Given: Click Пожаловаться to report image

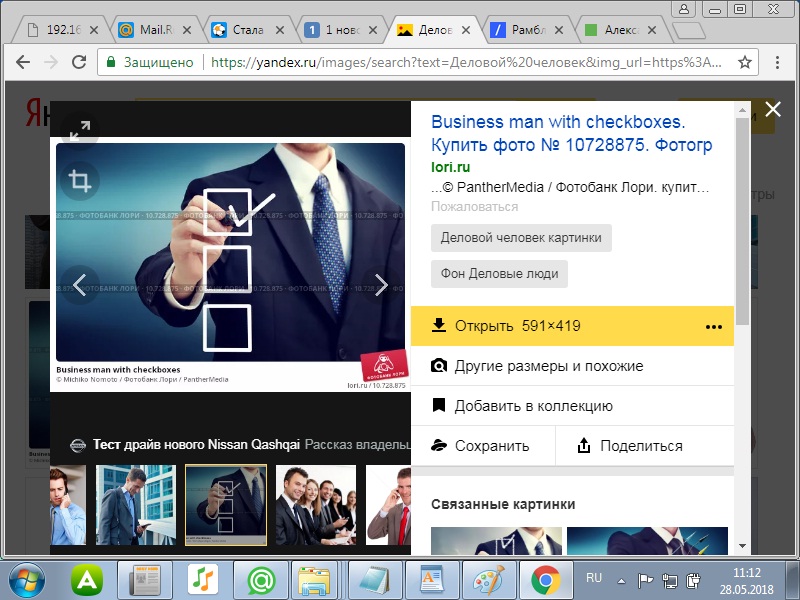Looking at the screenshot, I should (474, 206).
